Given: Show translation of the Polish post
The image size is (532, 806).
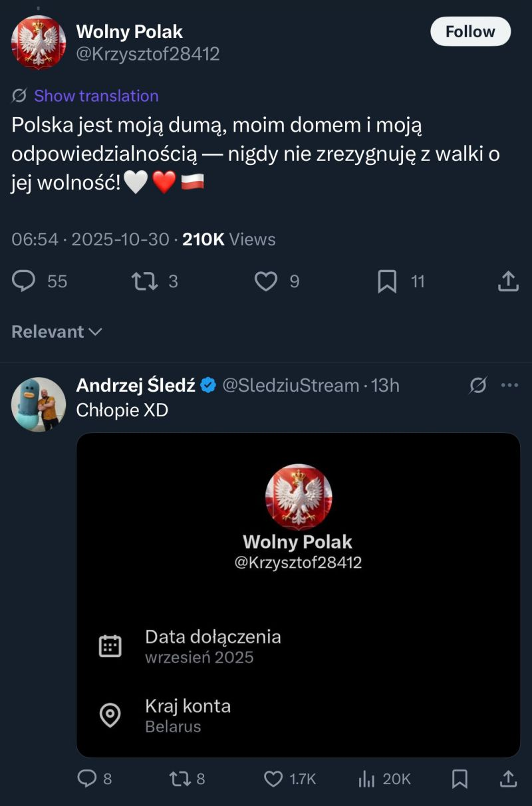Looking at the screenshot, I should [96, 96].
